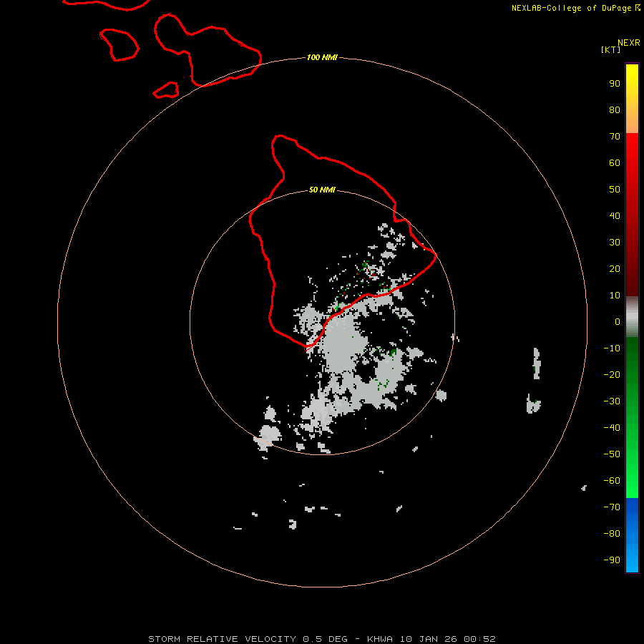Pick the -70 value on the velocity scale
Screen dimensions: 644x644
pyautogui.click(x=612, y=507)
